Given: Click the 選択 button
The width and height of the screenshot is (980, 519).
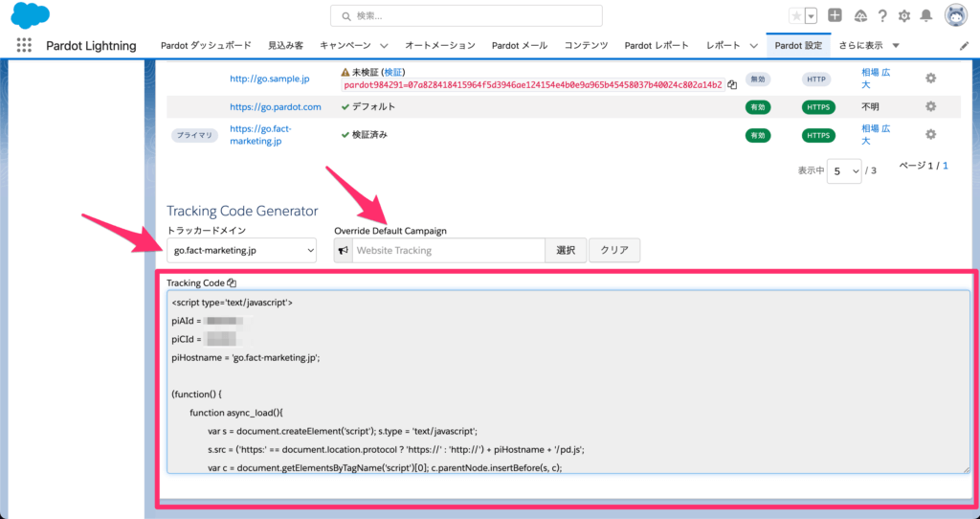Looking at the screenshot, I should point(566,250).
